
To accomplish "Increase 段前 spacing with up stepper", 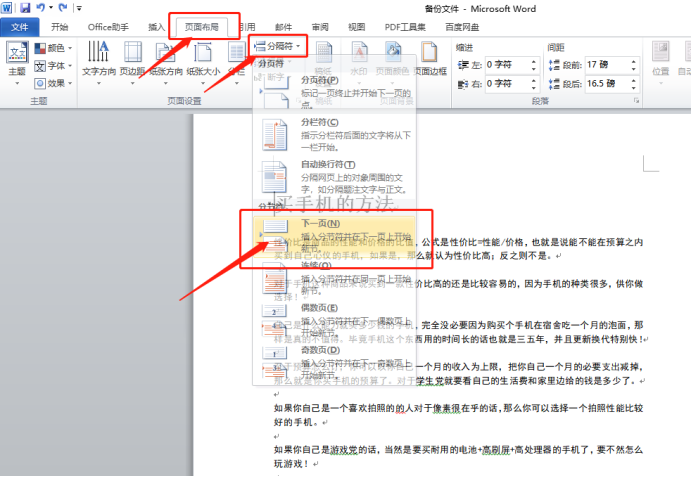I will pyautogui.click(x=633, y=61).
